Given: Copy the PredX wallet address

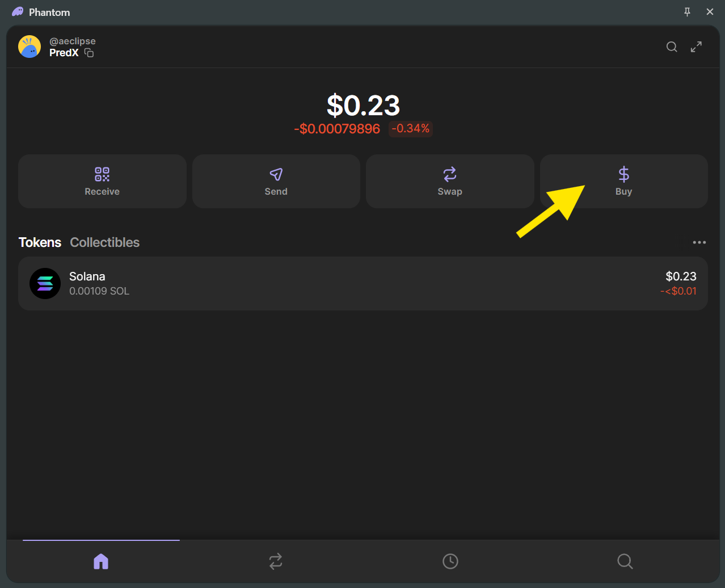Looking at the screenshot, I should tap(89, 53).
